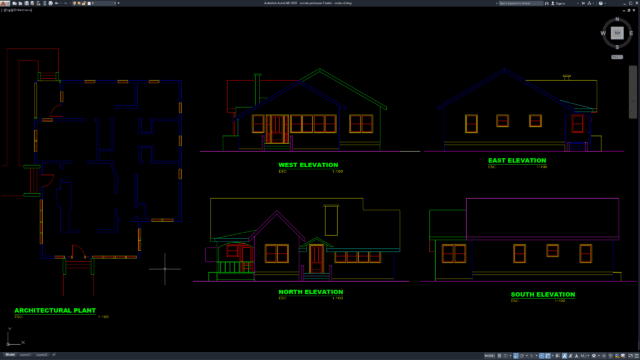
Task: Switch to the Layout1 tab
Action: pos(25,355)
